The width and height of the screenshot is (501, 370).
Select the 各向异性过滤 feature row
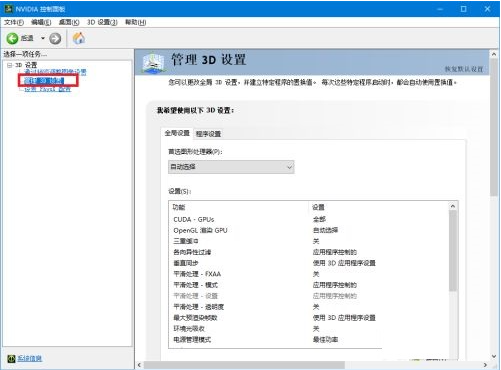coord(309,252)
